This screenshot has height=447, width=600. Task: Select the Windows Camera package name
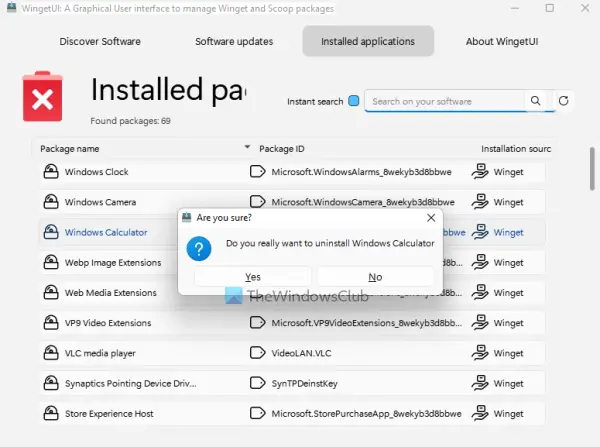pos(100,202)
